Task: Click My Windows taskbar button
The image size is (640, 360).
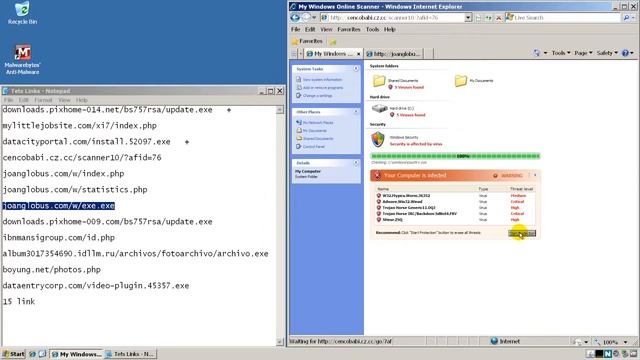Action: coord(76,354)
